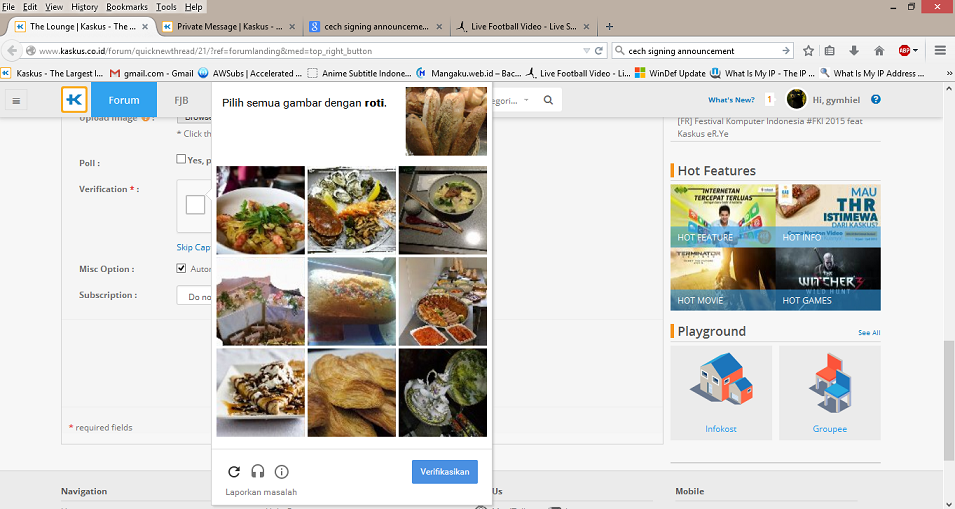
Task: Switch to the Private Message Kaskus tab
Action: (228, 27)
